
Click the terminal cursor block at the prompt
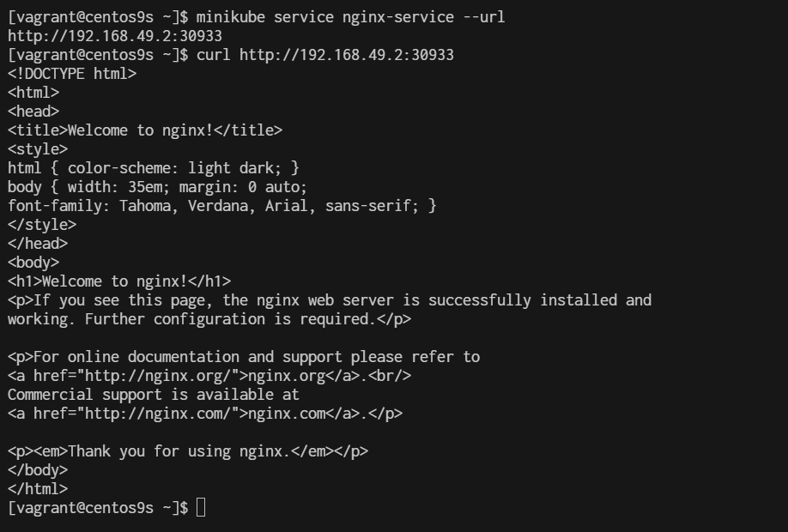(201, 507)
